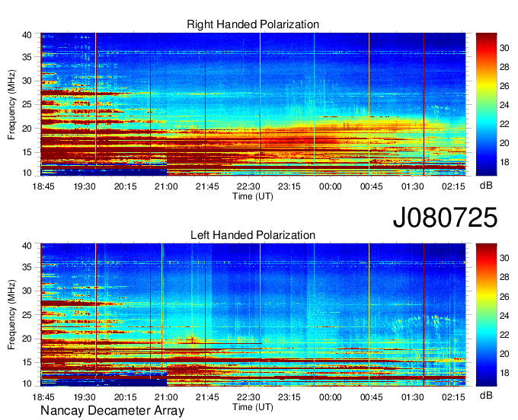
Task: Click the "Left Handed Polarization" plot title
Action: [x=253, y=235]
